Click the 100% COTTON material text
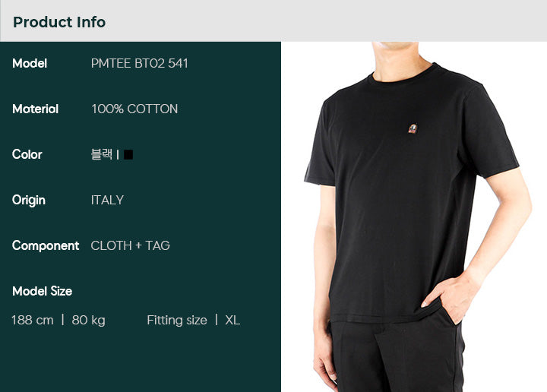 [x=134, y=109]
